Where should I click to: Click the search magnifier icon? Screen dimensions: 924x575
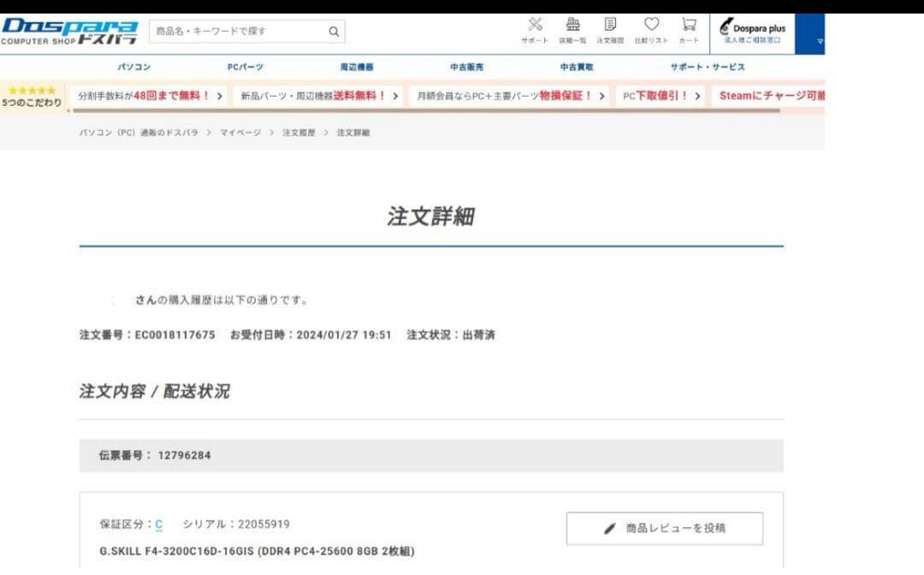tap(334, 32)
